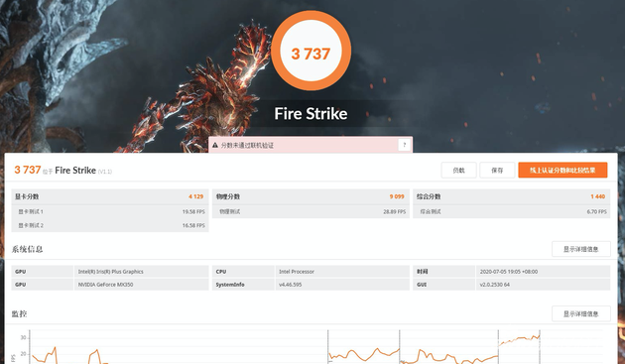Show detailed info for 系统信息 section
This screenshot has width=625, height=364.
pyautogui.click(x=580, y=249)
